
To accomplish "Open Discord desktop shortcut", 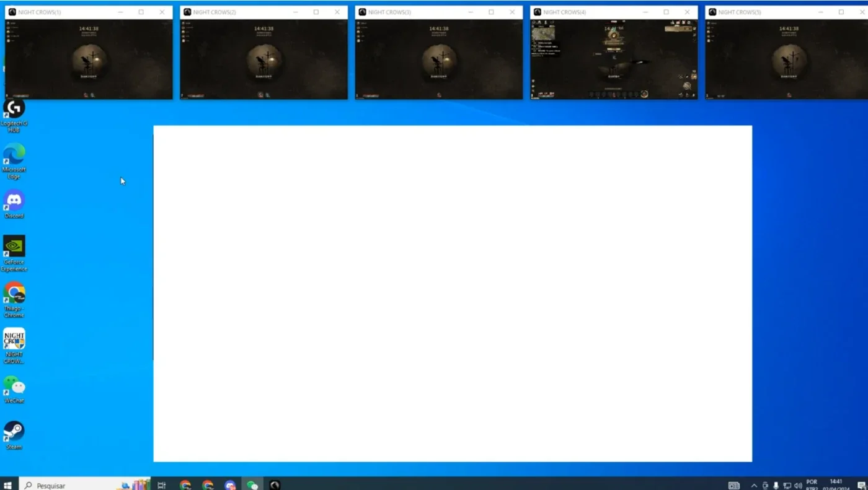I will click(14, 205).
